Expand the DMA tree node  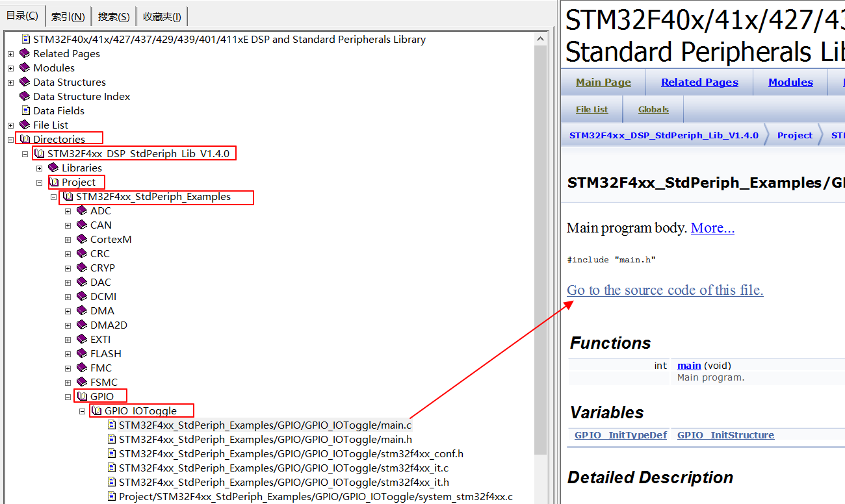[x=68, y=311]
